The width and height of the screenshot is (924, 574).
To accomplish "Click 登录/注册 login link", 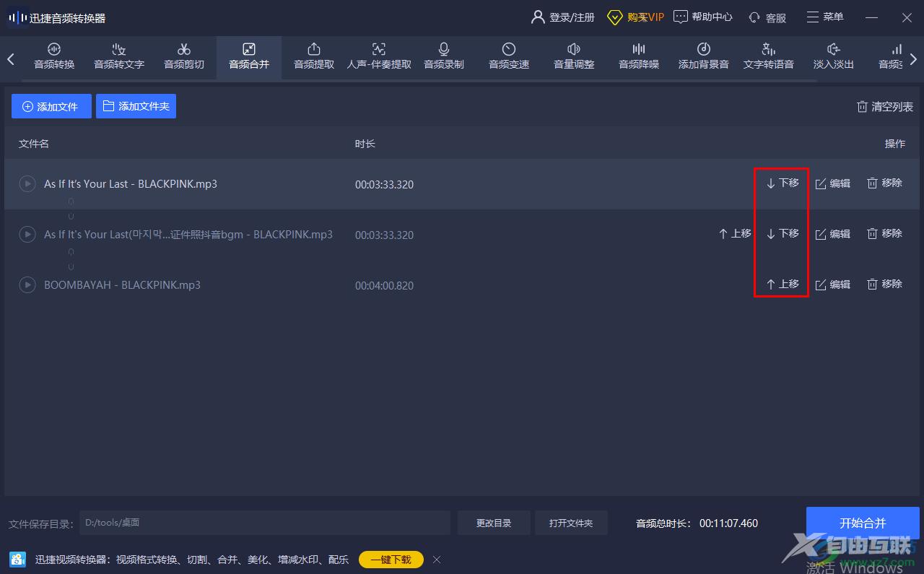I will point(562,17).
